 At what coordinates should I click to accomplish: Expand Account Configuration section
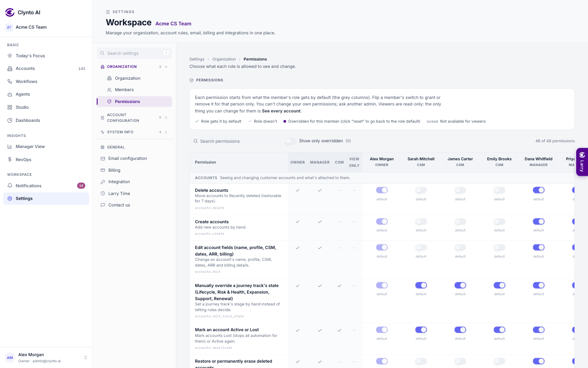pos(134,118)
